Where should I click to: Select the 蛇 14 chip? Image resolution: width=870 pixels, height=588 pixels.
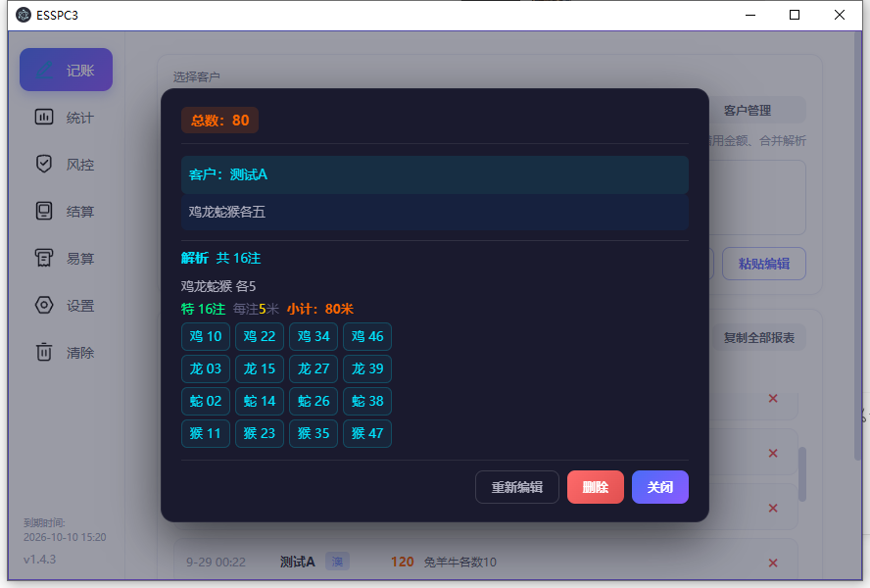[259, 401]
